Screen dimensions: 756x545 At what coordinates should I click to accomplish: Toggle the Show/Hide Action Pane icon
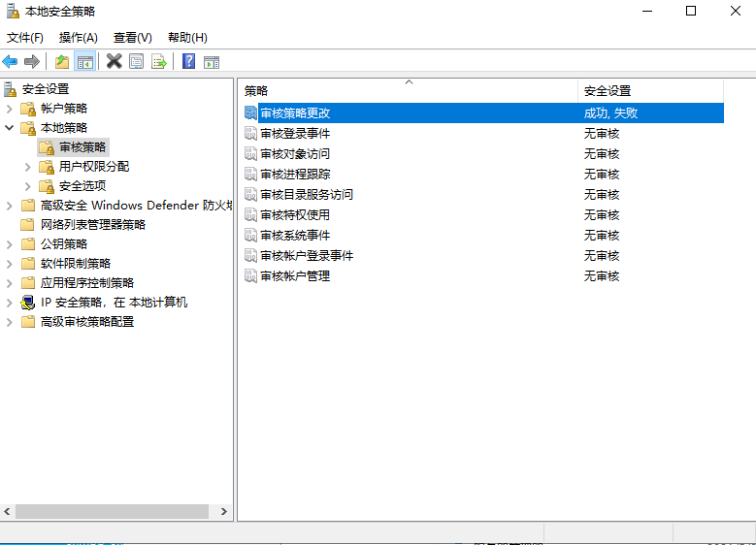point(212,61)
